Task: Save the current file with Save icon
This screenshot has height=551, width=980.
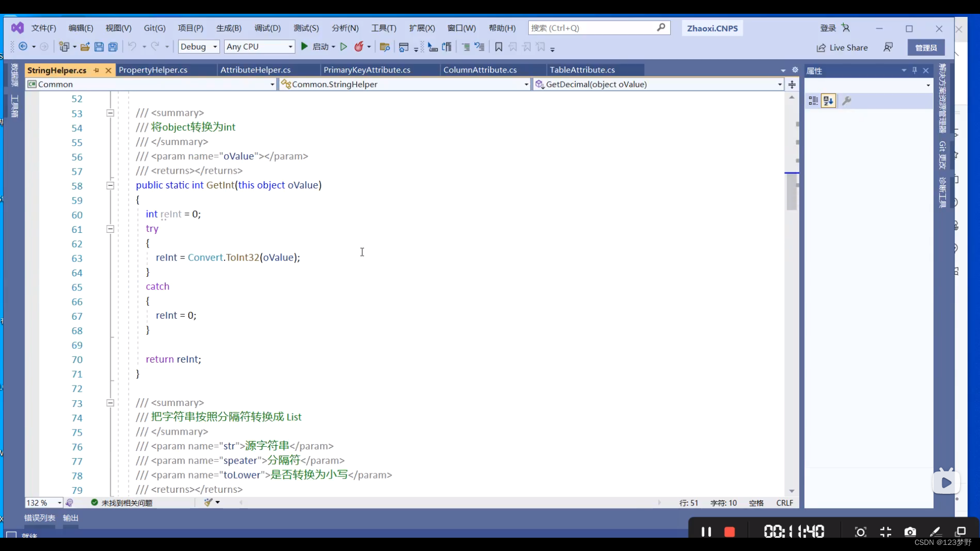Action: pyautogui.click(x=99, y=47)
